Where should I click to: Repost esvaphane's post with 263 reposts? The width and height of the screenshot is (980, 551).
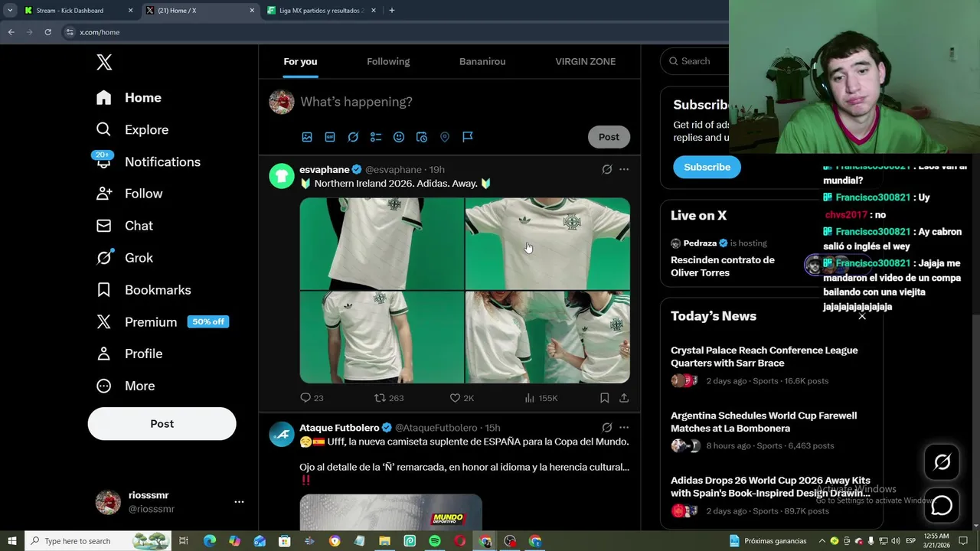tap(389, 398)
